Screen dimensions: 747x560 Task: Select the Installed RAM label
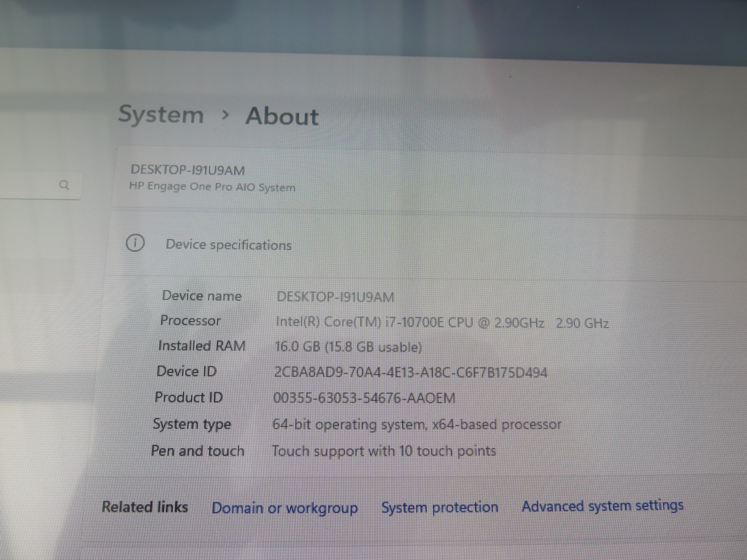[x=202, y=346]
